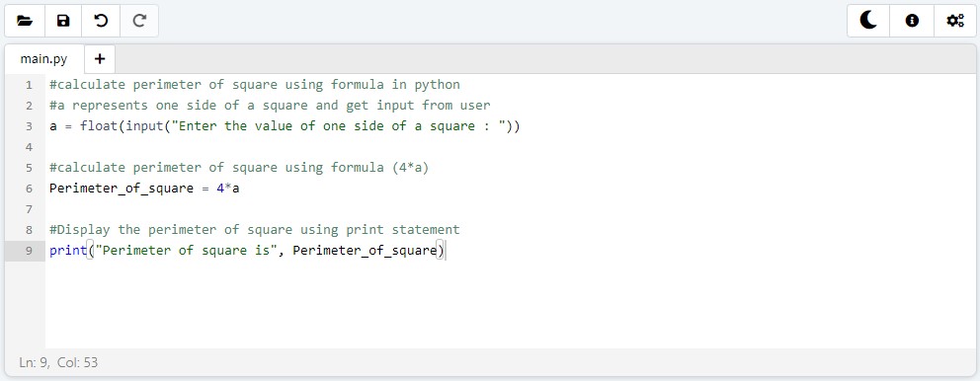The height and width of the screenshot is (381, 980).
Task: Add a new file tab with plus
Action: pyautogui.click(x=100, y=59)
